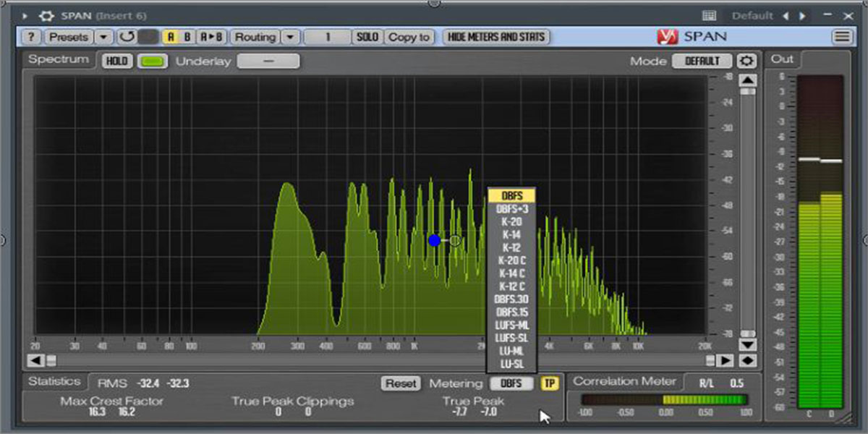Open the Underlay selector dropdown
The image size is (868, 434).
[268, 61]
